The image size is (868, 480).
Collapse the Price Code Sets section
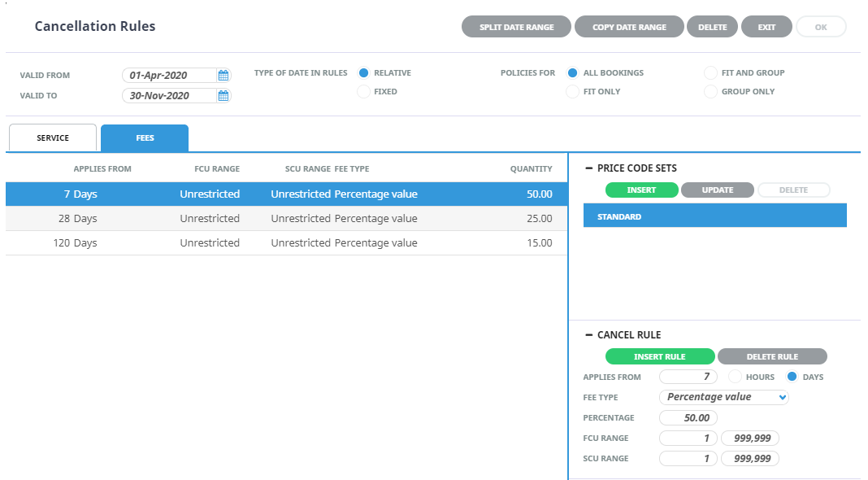pyautogui.click(x=589, y=168)
